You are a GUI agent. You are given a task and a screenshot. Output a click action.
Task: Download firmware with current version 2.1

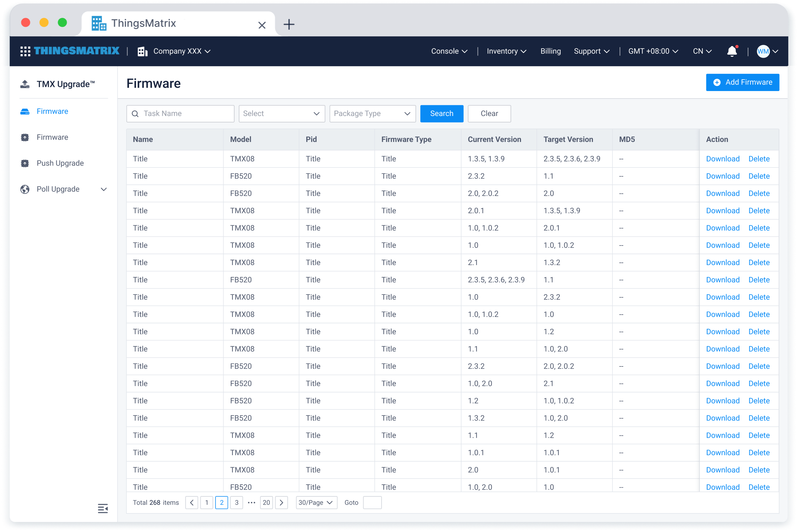723,263
